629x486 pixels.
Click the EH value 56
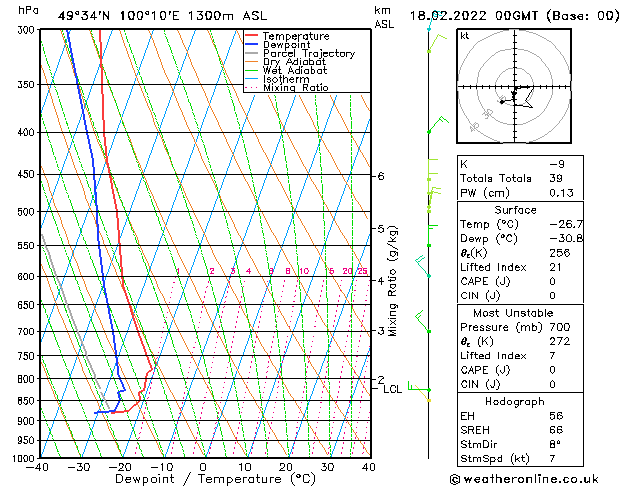556,416
